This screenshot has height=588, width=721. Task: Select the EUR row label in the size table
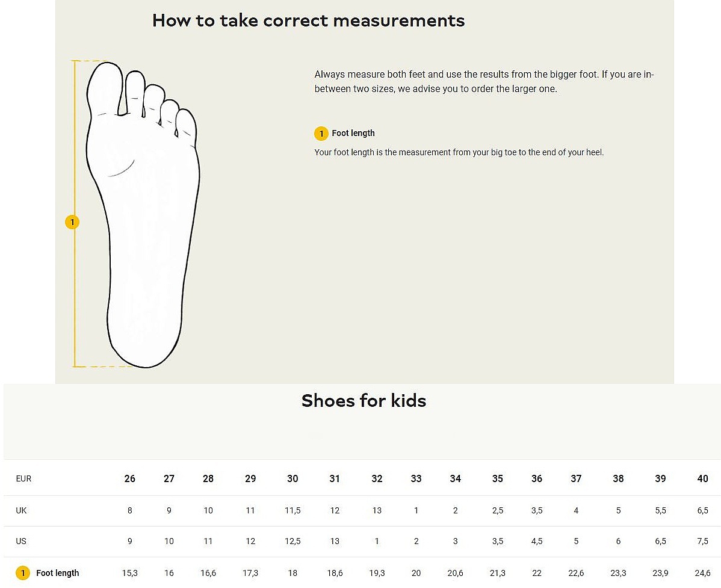point(23,479)
